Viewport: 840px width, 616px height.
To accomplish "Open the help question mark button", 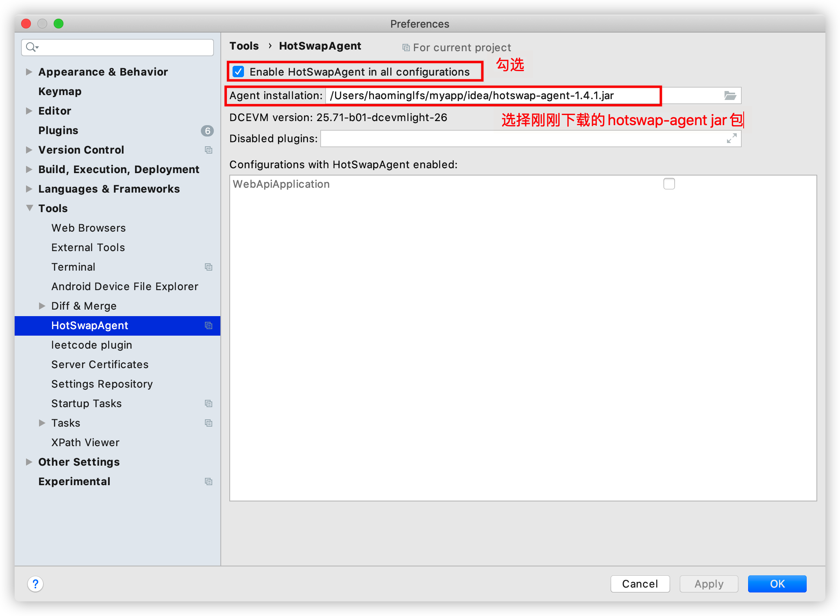I will pyautogui.click(x=35, y=584).
